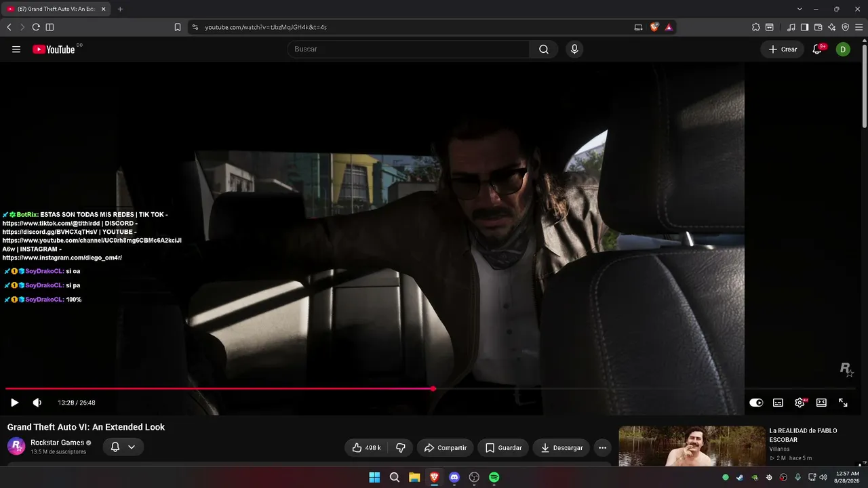Toggle the browser sidebar panel icon
The width and height of the screenshot is (868, 488).
click(x=50, y=27)
